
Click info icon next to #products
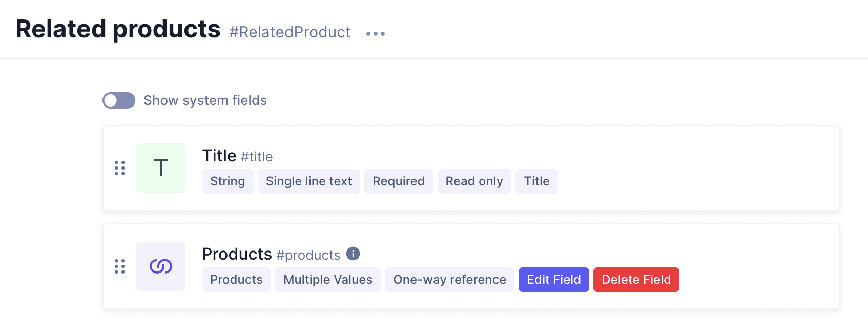[x=353, y=254]
